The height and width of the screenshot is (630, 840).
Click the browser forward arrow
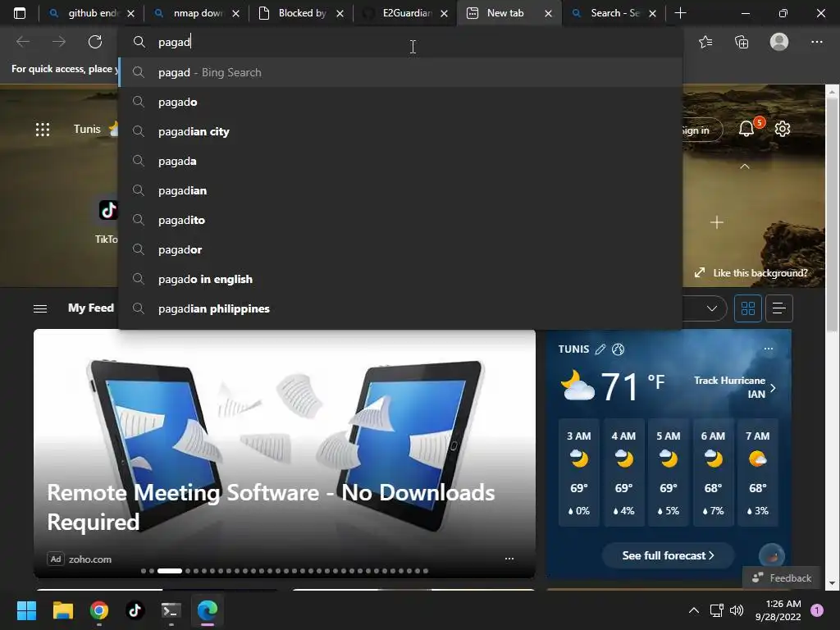point(59,42)
